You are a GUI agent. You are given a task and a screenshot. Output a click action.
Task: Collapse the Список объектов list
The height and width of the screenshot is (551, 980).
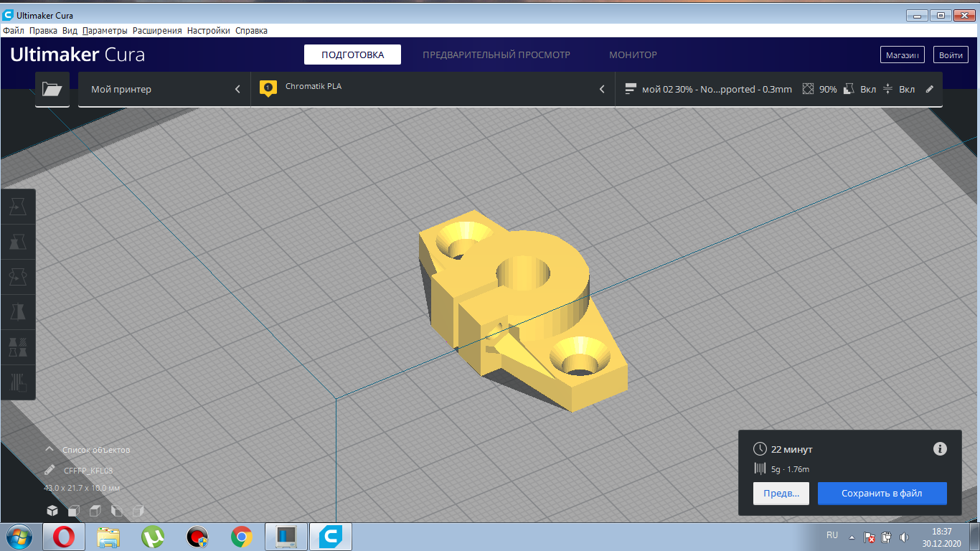pos(50,450)
